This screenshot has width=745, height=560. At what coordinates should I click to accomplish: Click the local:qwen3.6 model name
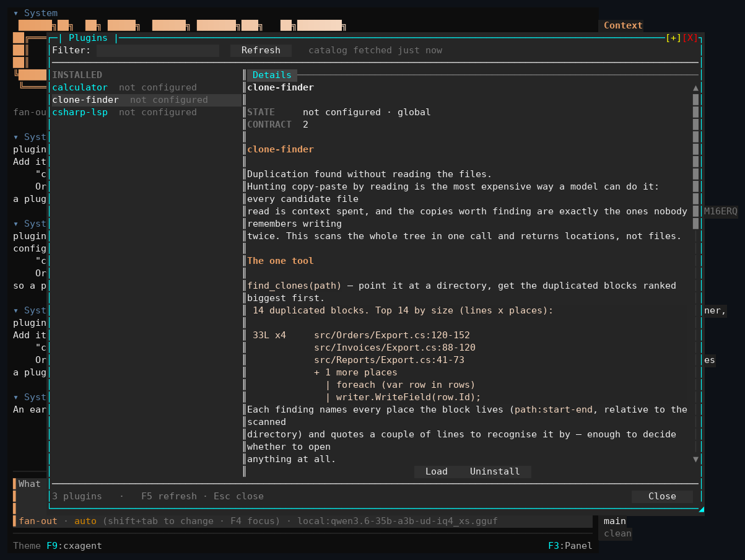398,521
